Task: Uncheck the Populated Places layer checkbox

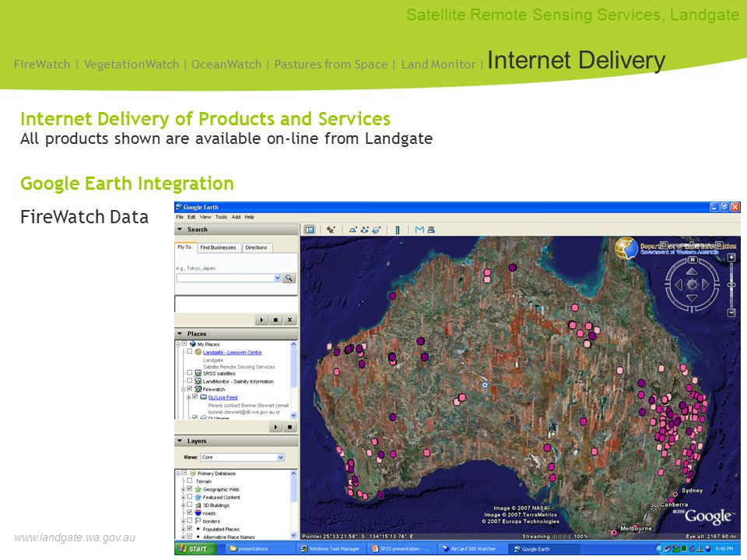Action: [190, 529]
